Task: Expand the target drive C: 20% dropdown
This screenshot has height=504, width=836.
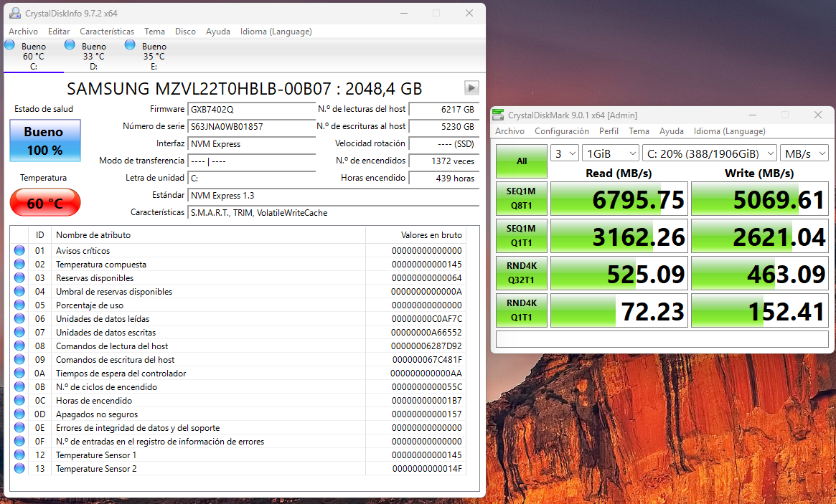Action: pos(710,153)
